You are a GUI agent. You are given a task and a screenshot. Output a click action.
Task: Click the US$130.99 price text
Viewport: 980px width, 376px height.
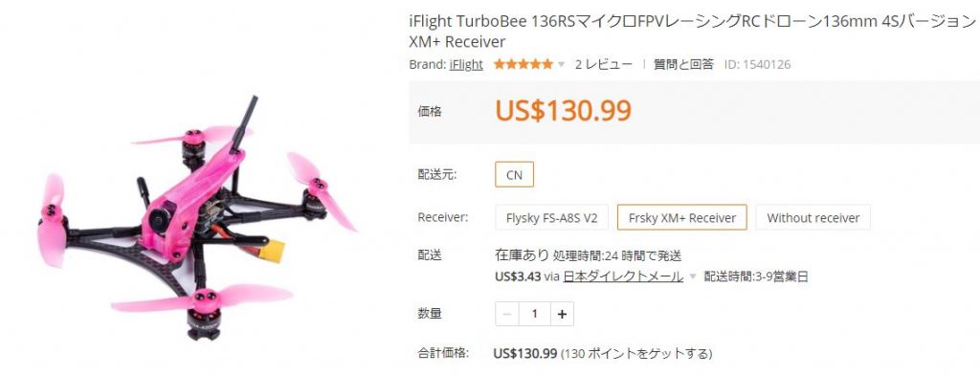click(x=563, y=110)
